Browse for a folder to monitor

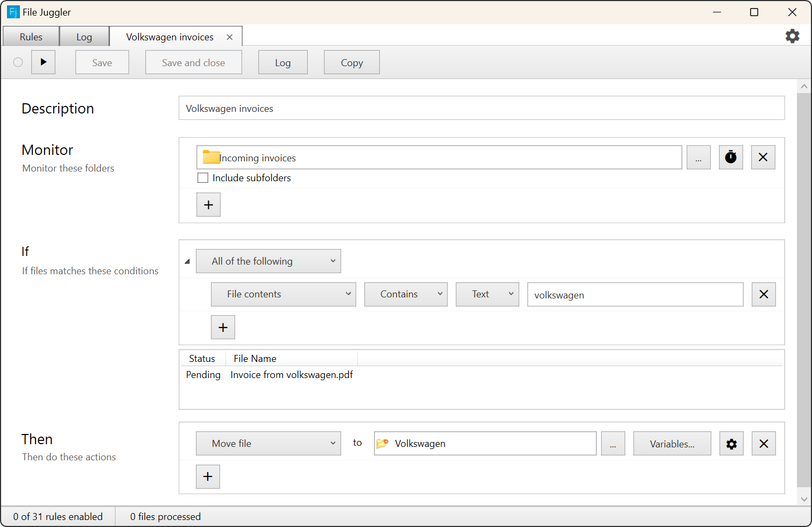pyautogui.click(x=698, y=158)
